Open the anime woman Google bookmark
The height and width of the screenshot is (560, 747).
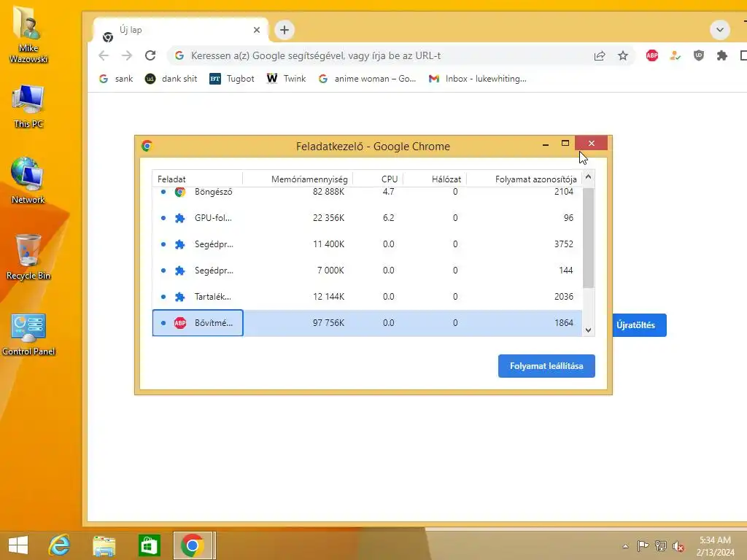pos(368,79)
